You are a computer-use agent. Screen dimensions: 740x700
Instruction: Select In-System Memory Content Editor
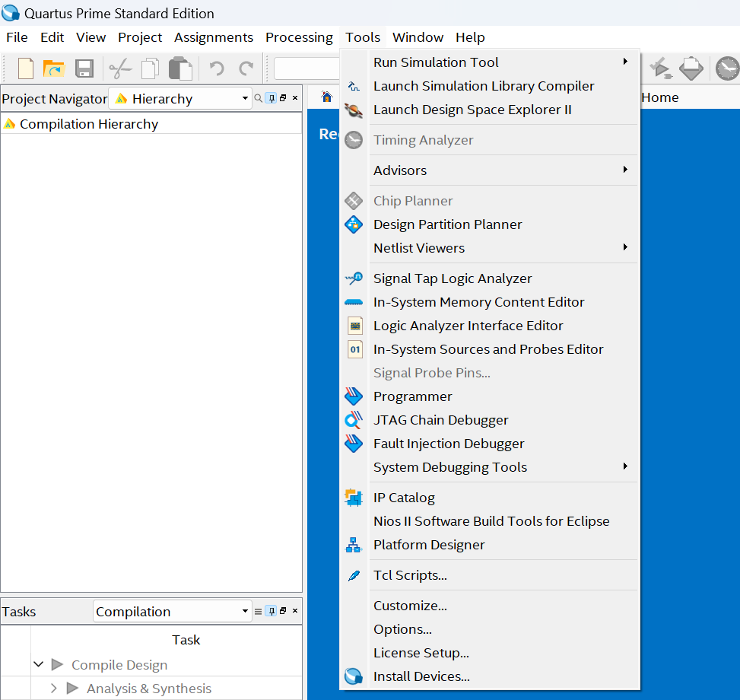[490, 302]
